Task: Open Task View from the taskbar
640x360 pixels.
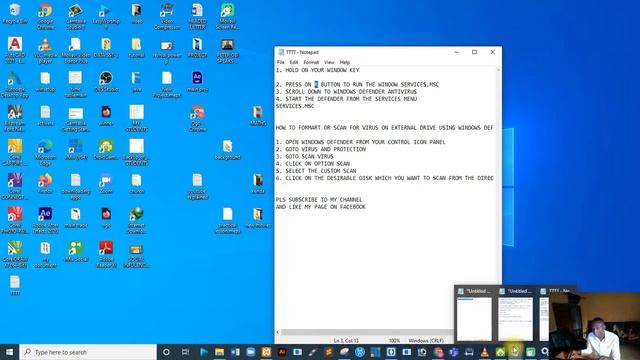Action: (x=185, y=352)
